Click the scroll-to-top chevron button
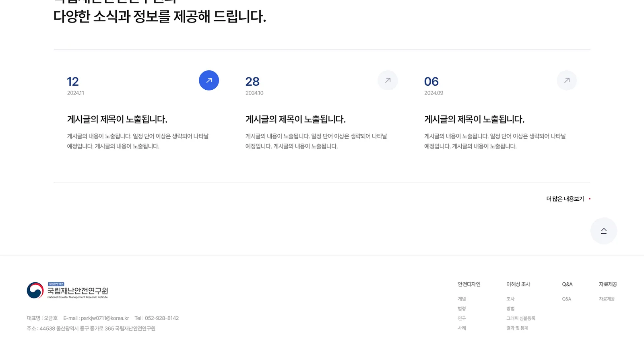The image size is (644, 362). pyautogui.click(x=604, y=231)
